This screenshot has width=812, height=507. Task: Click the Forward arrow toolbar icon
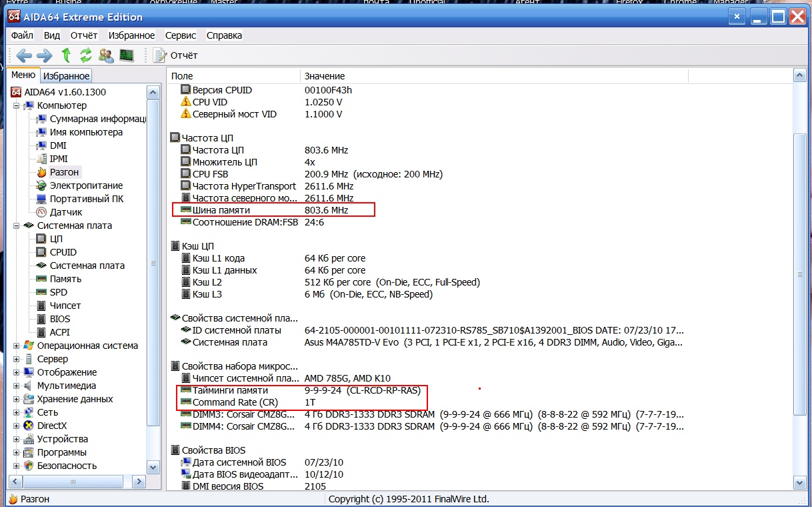pyautogui.click(x=45, y=55)
